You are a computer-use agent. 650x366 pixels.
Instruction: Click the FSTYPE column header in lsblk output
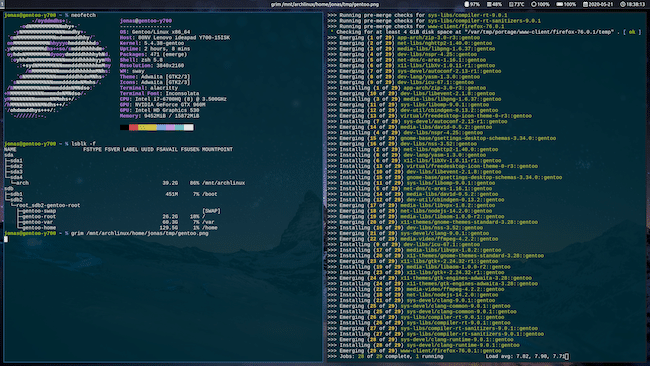(92, 149)
